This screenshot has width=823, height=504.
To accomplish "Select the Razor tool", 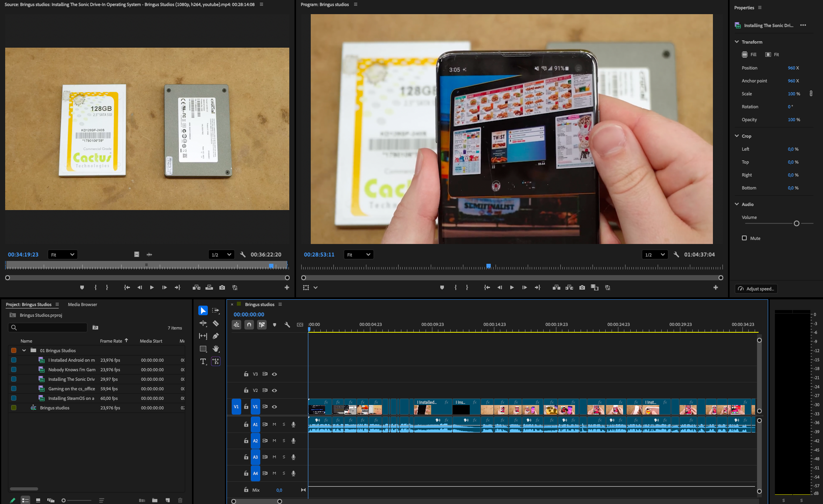I will [x=216, y=323].
